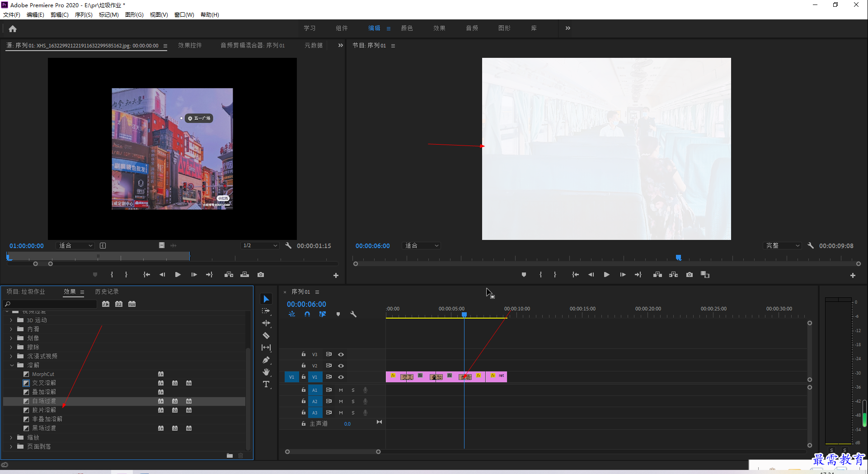Export frame from program monitor

[689, 275]
